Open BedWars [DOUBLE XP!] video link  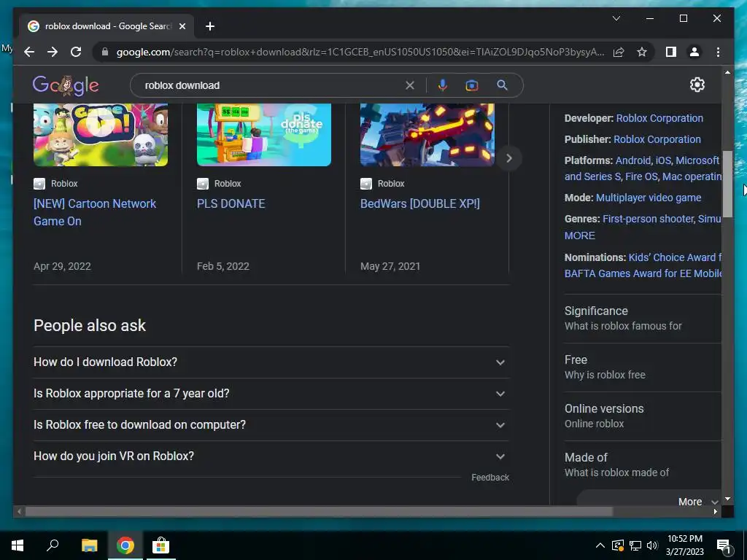point(419,203)
